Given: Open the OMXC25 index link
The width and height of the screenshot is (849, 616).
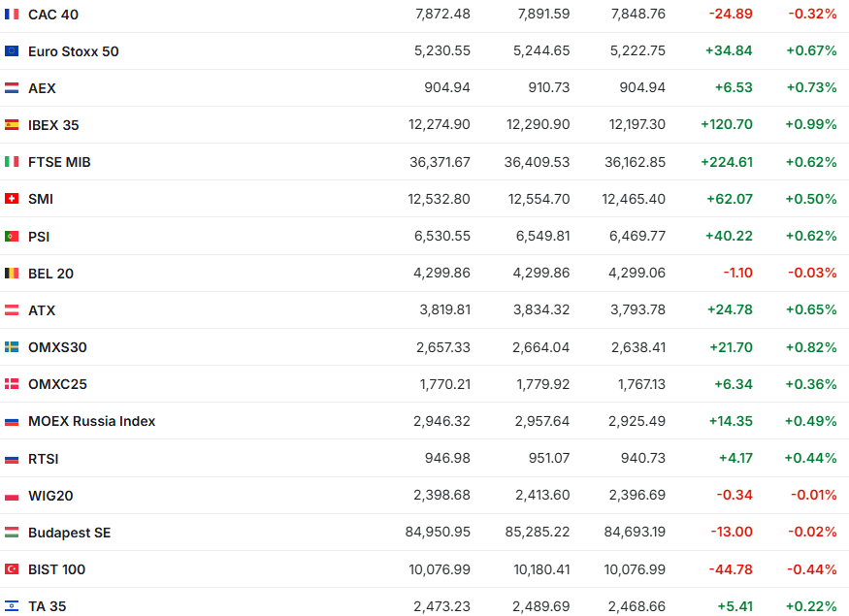Looking at the screenshot, I should coord(57,384).
